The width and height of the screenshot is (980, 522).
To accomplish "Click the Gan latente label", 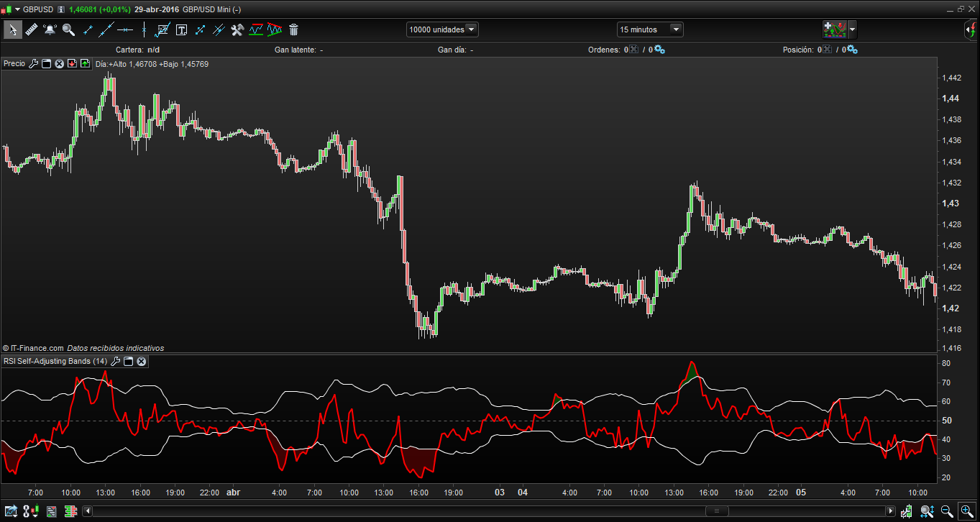I will coord(298,50).
